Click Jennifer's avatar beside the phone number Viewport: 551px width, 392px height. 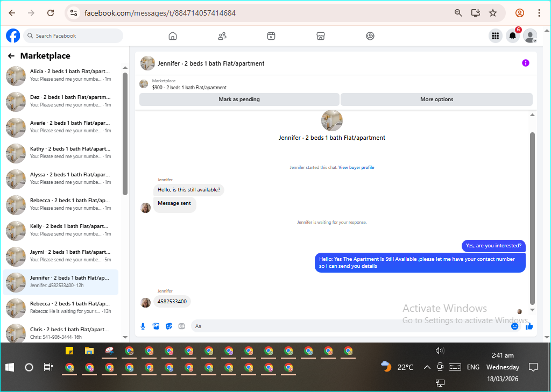coord(145,302)
